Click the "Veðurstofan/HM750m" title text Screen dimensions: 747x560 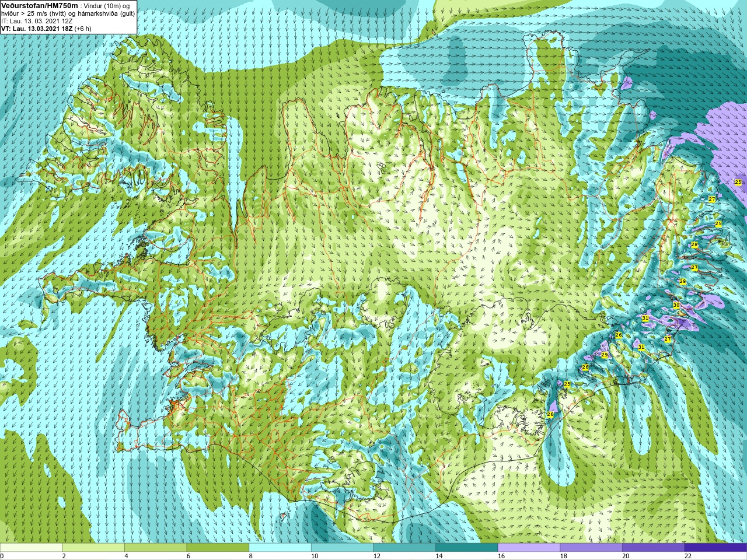(39, 5)
